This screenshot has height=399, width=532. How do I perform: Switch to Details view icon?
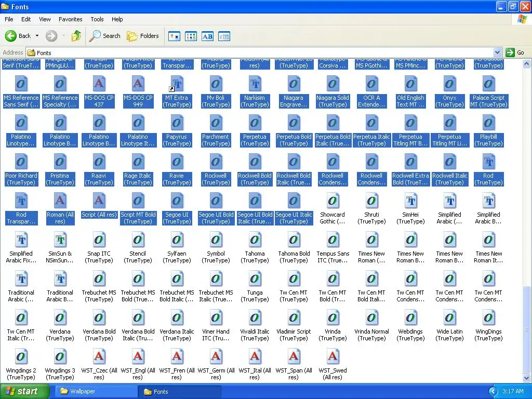tap(224, 36)
